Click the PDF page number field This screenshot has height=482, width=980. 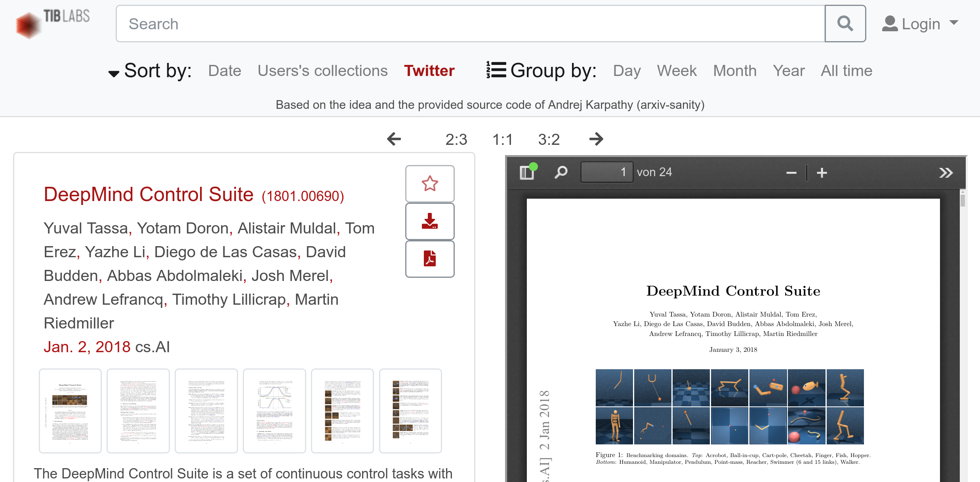point(606,172)
